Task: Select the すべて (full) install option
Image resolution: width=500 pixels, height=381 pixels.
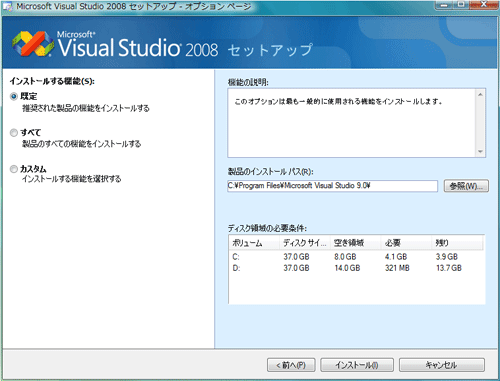Action: click(x=14, y=133)
